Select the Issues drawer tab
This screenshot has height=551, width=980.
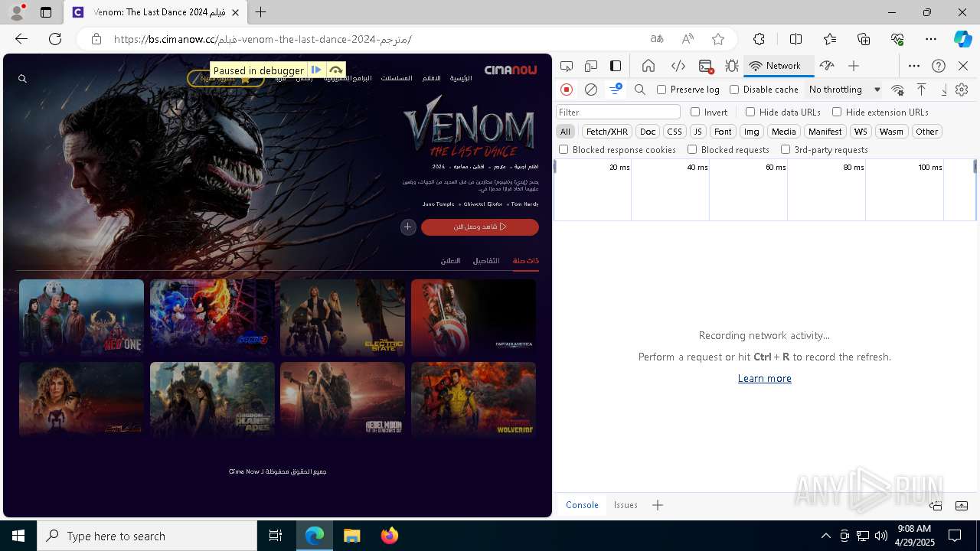click(x=626, y=505)
